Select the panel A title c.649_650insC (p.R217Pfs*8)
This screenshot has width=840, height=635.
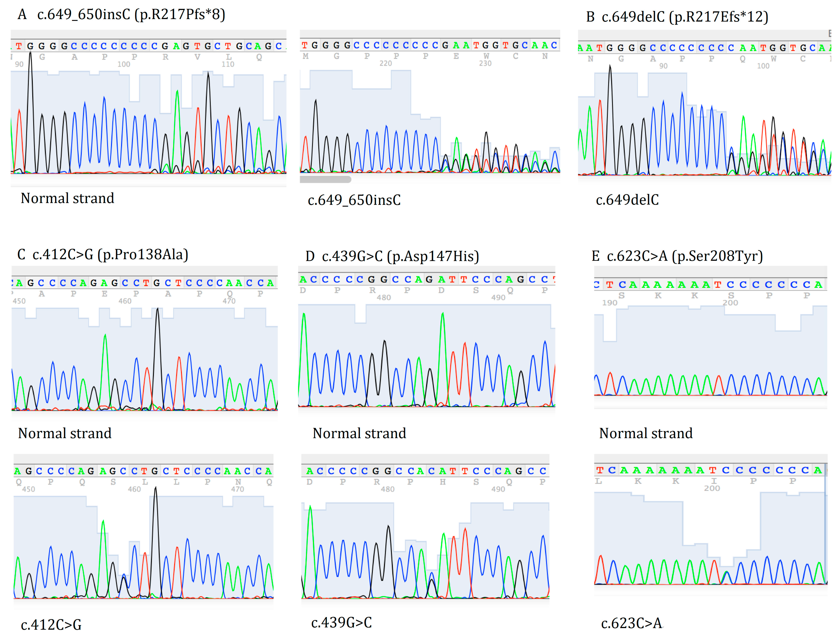[x=131, y=14]
